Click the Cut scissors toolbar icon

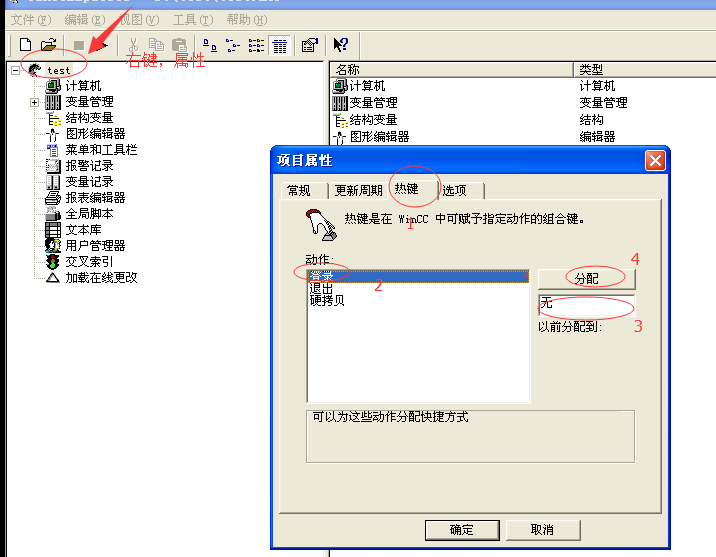coord(133,45)
